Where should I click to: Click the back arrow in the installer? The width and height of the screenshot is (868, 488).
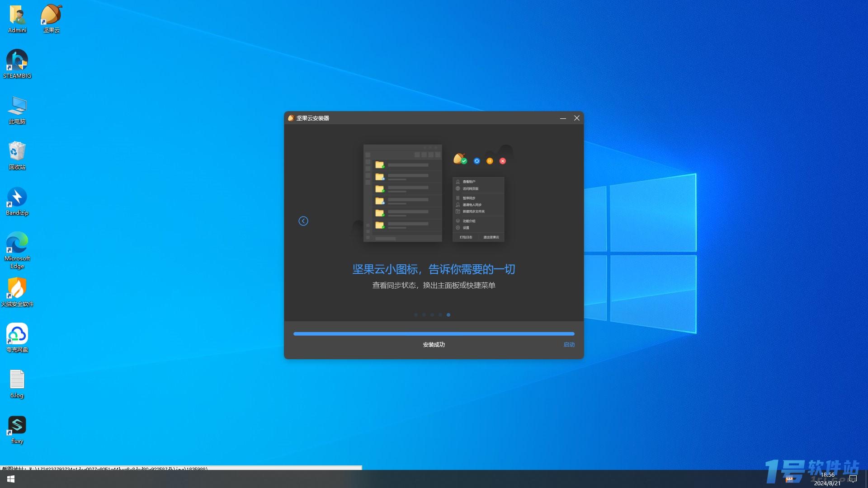[303, 221]
